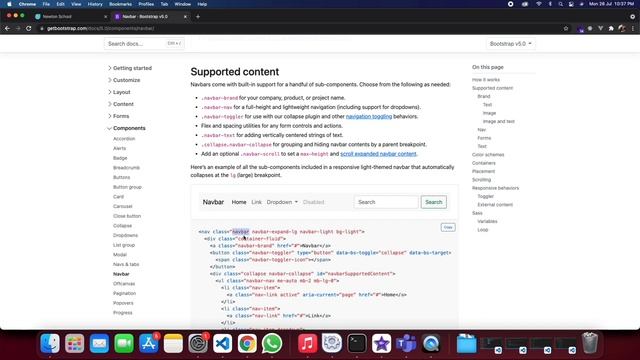
Task: Open the Trash in the dock
Action: (590, 343)
